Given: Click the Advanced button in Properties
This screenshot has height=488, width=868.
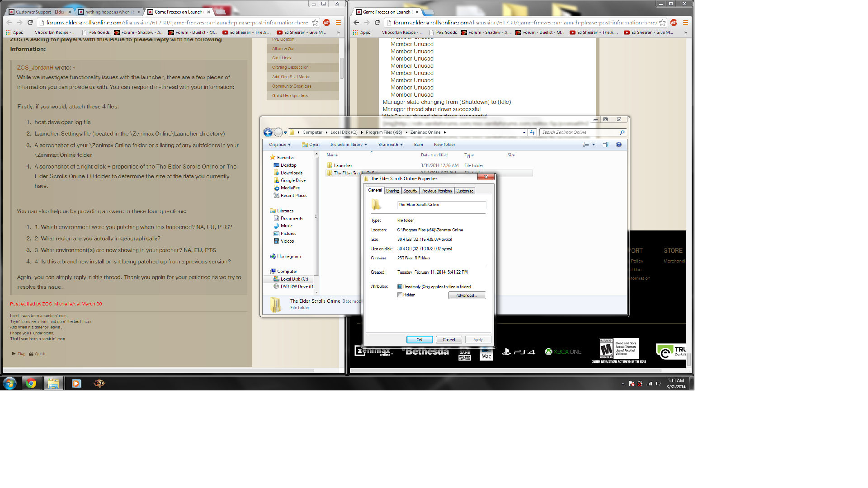Looking at the screenshot, I should pos(467,296).
